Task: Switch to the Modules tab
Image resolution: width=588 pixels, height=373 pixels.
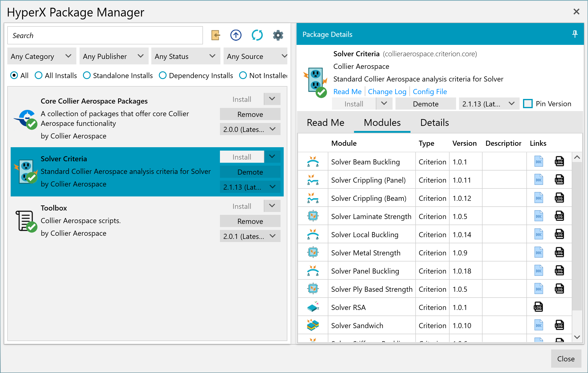Action: (x=382, y=123)
